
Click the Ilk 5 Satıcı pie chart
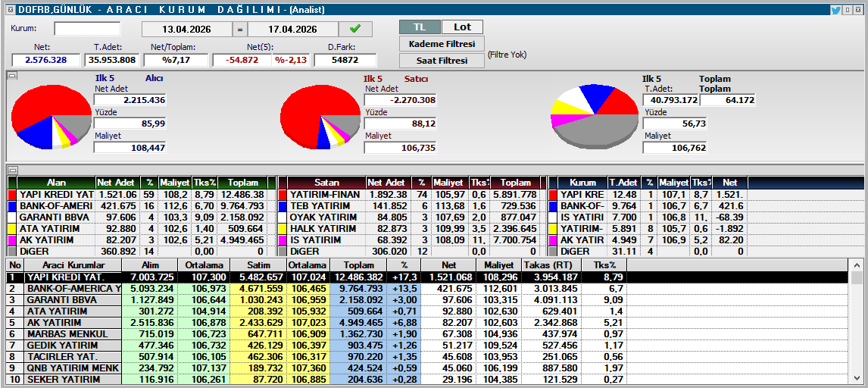tap(320, 118)
